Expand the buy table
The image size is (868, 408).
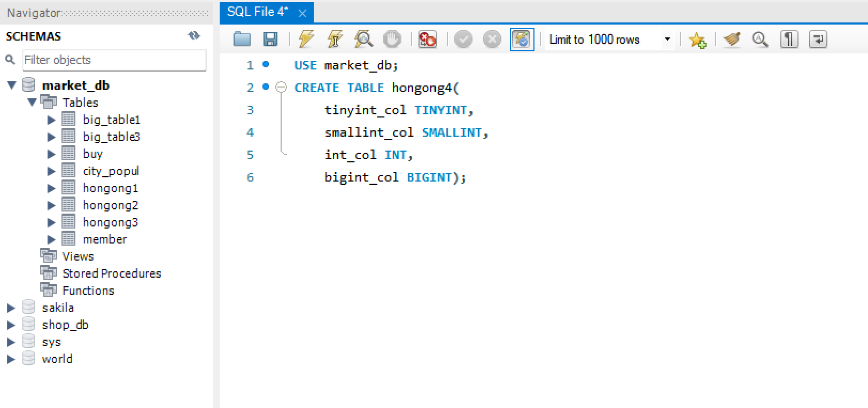(51, 154)
